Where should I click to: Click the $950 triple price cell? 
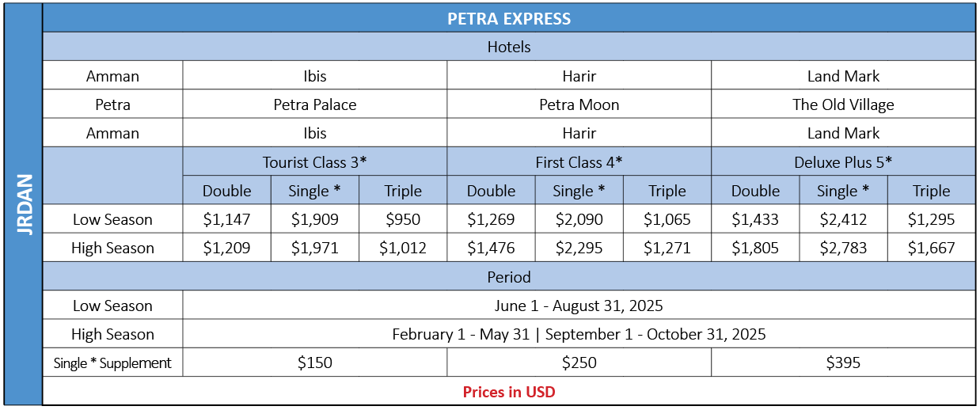pos(403,219)
